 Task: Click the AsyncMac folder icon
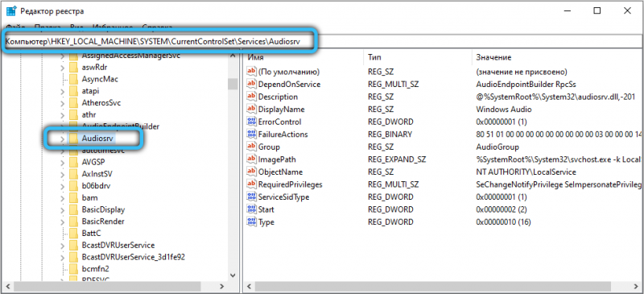73,79
